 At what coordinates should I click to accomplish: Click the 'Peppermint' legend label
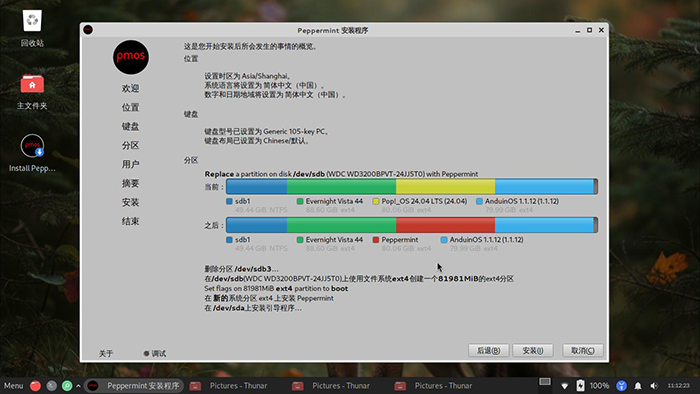tap(400, 240)
